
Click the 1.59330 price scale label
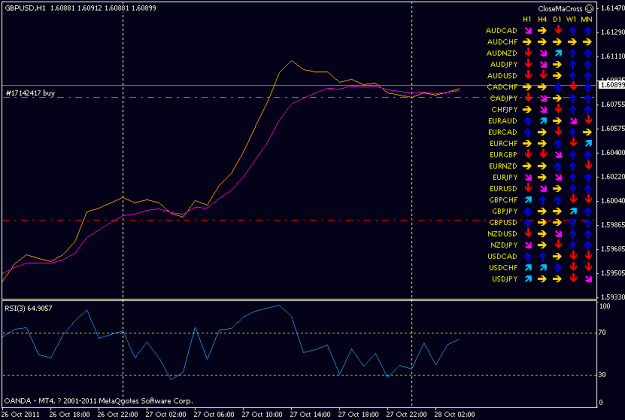(x=613, y=297)
